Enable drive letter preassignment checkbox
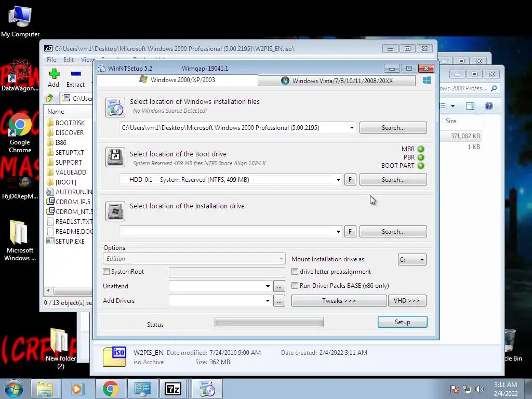The height and width of the screenshot is (399, 532). point(295,271)
